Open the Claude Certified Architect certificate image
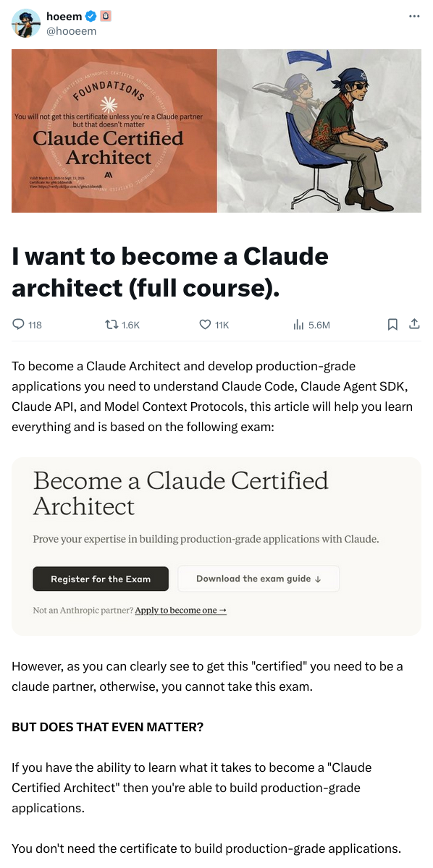This screenshot has width=433, height=868. 114,130
